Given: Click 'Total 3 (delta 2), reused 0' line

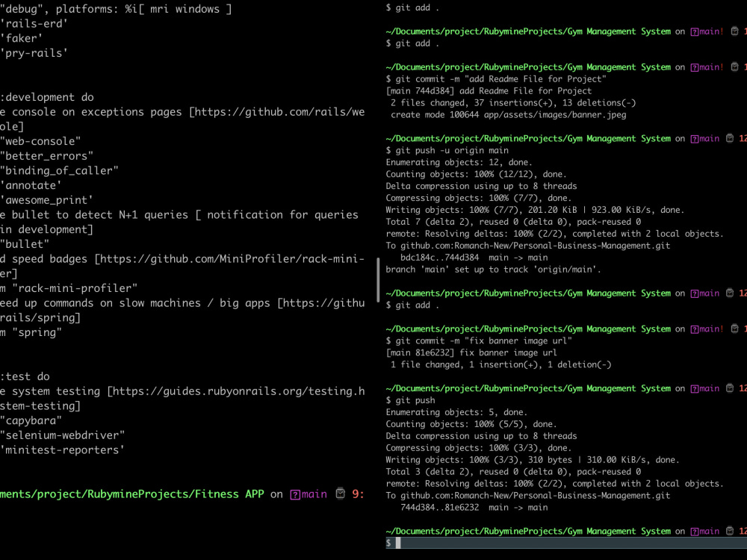Looking at the screenshot, I should (513, 472).
